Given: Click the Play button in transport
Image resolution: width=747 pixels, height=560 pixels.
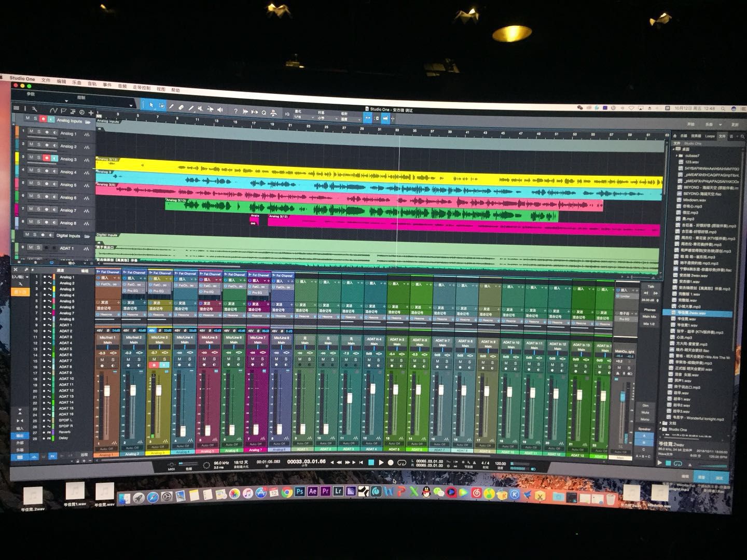Looking at the screenshot, I should coord(381,463).
